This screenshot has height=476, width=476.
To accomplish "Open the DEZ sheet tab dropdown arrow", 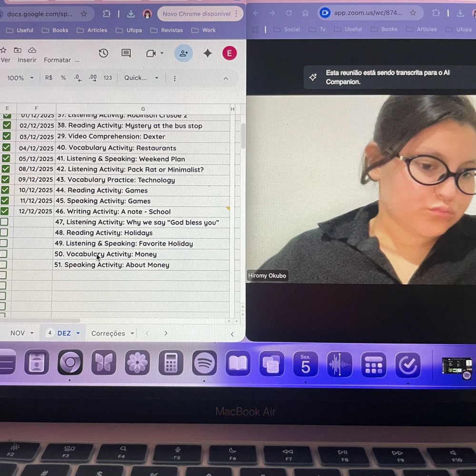I will coord(78,334).
